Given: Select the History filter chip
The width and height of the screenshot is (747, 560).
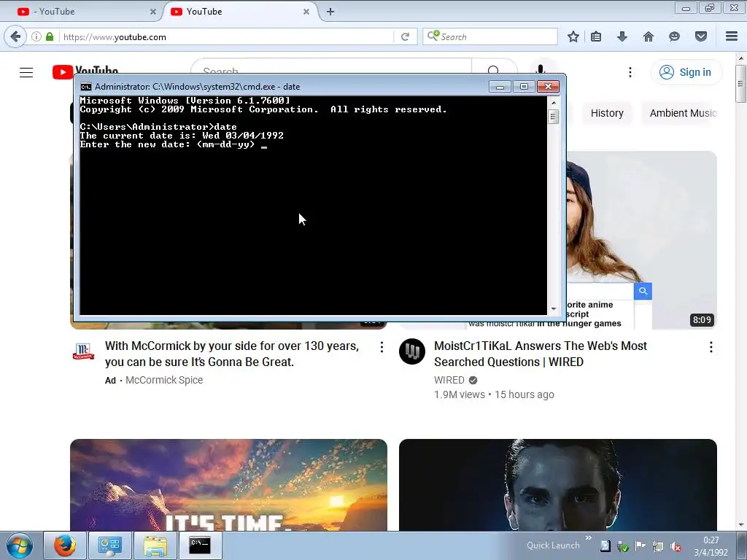Looking at the screenshot, I should pos(607,113).
